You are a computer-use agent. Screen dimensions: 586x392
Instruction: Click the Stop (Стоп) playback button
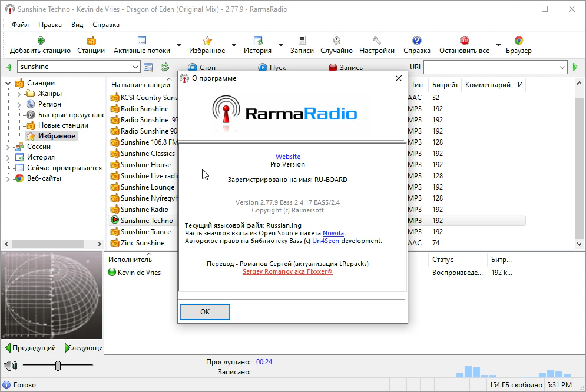click(202, 67)
